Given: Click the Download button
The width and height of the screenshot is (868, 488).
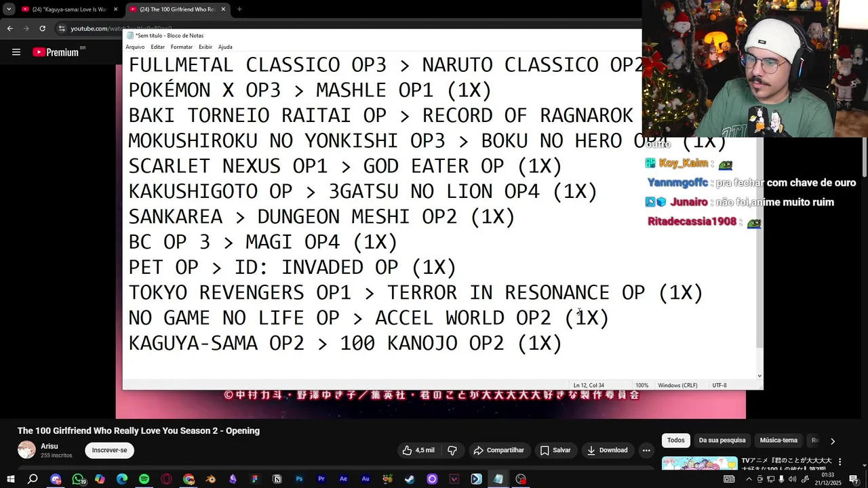Looking at the screenshot, I should click(607, 450).
